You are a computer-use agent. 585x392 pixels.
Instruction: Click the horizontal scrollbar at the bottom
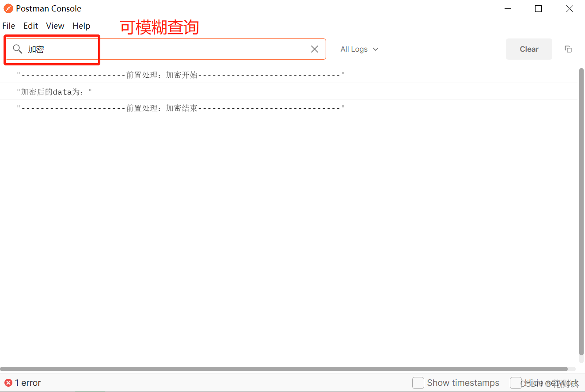(284, 369)
